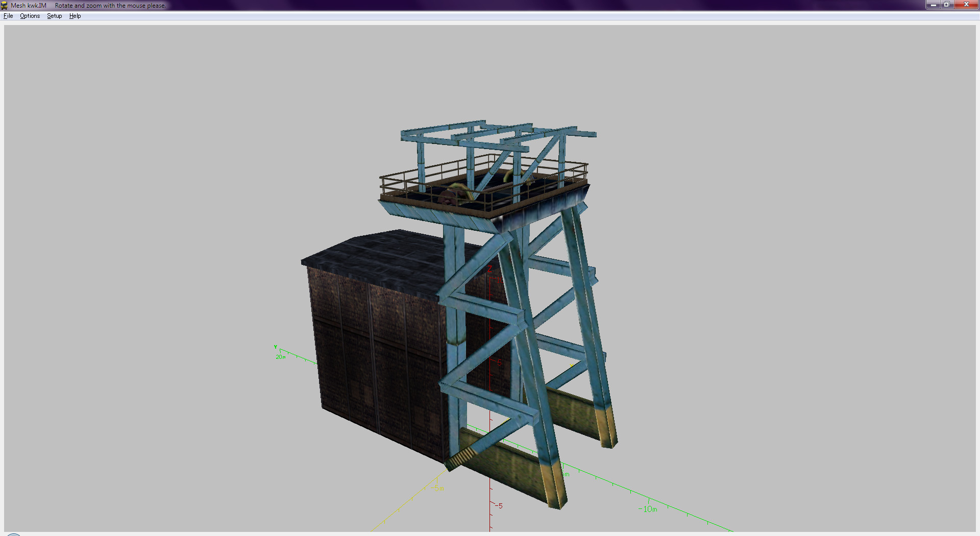
Task: Click the 20m marker on Y axis
Action: pyautogui.click(x=281, y=357)
